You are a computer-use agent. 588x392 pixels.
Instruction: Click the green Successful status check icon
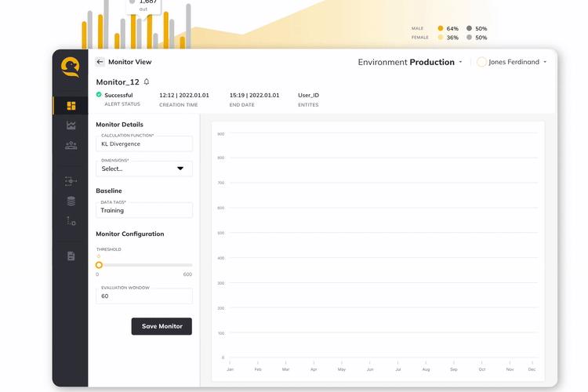tap(99, 95)
